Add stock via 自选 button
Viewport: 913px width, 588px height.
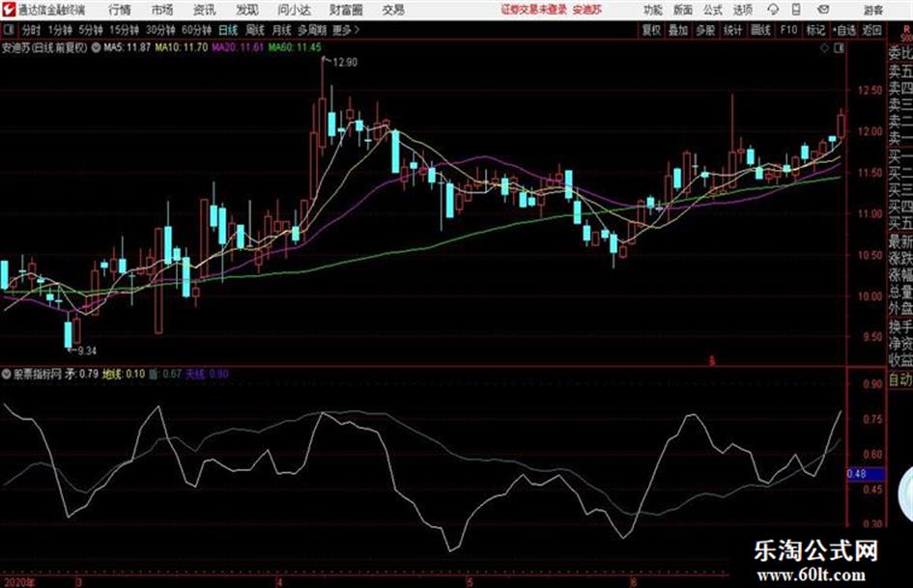click(x=844, y=30)
